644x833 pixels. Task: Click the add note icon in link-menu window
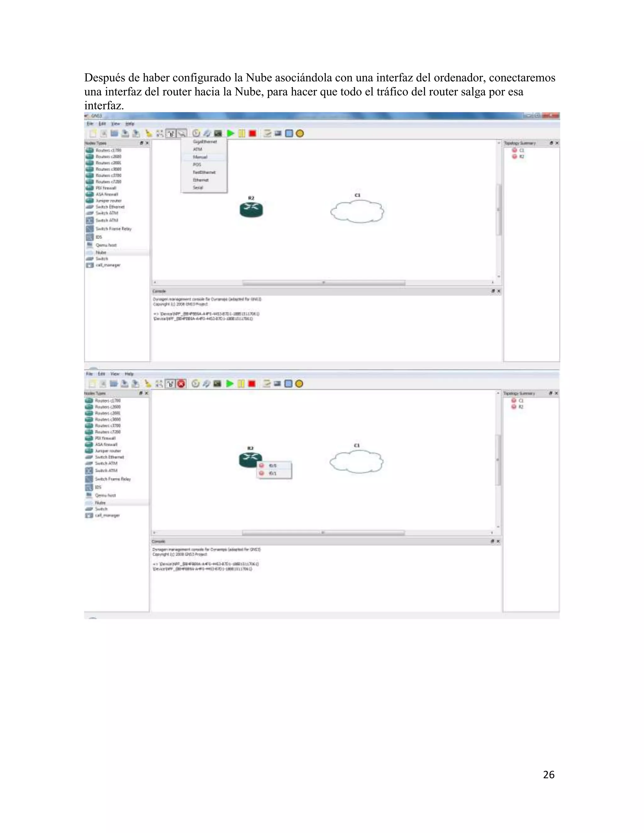coord(268,134)
